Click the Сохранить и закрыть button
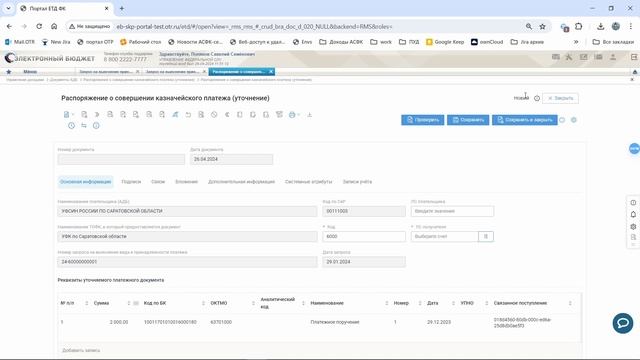 click(x=524, y=120)
